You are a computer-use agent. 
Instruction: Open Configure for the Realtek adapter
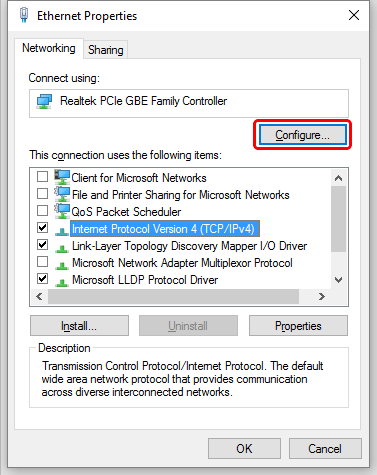303,135
